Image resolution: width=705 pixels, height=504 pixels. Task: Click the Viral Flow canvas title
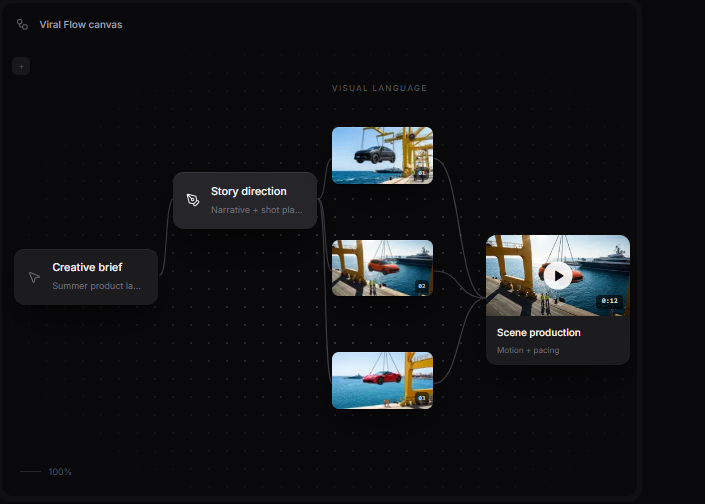click(x=81, y=25)
